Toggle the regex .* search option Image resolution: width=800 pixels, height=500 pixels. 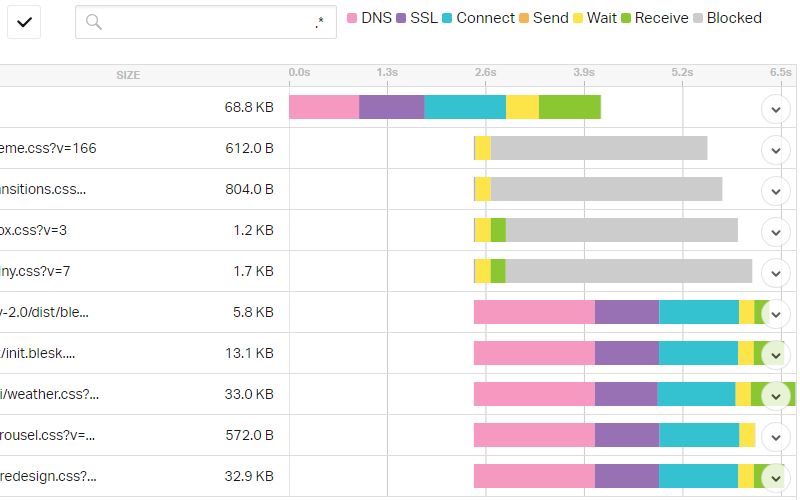click(319, 22)
